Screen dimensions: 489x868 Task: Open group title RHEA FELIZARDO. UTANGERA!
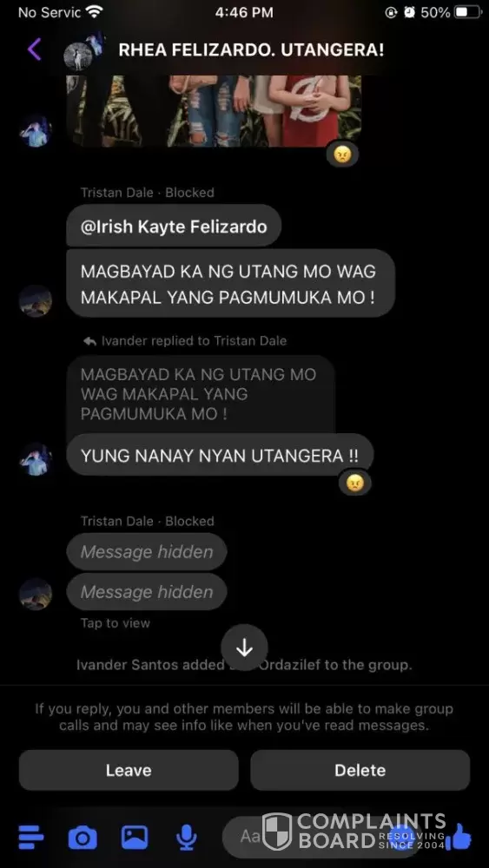click(251, 49)
